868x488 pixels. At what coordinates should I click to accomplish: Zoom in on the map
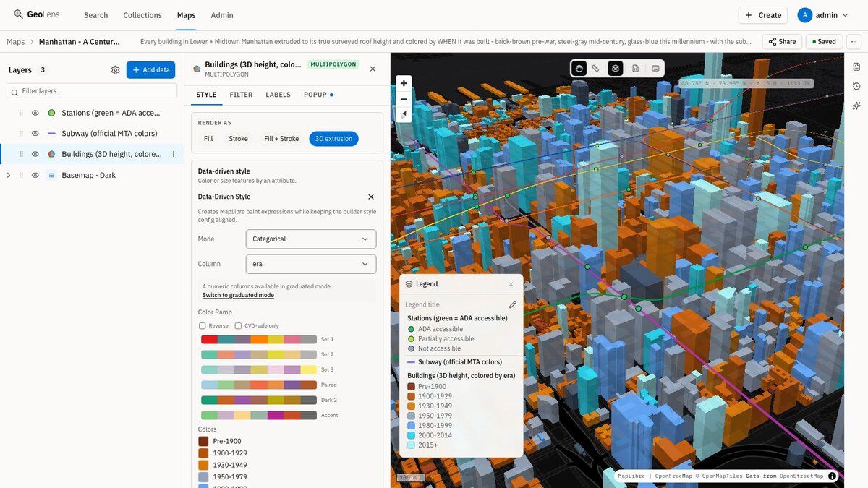tap(404, 83)
